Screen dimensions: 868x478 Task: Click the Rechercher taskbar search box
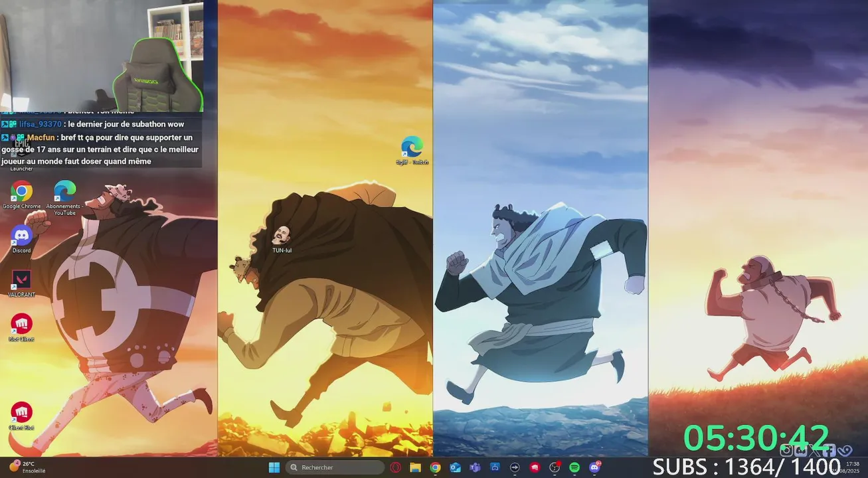[x=335, y=467]
